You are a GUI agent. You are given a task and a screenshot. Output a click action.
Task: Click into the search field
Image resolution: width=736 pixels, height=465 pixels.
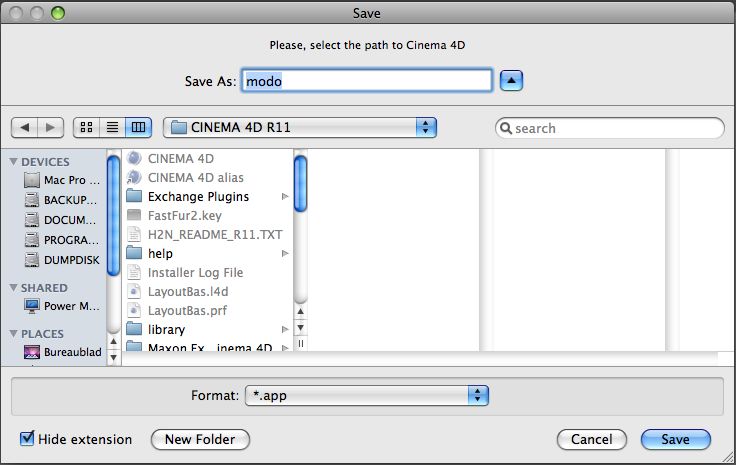click(610, 128)
